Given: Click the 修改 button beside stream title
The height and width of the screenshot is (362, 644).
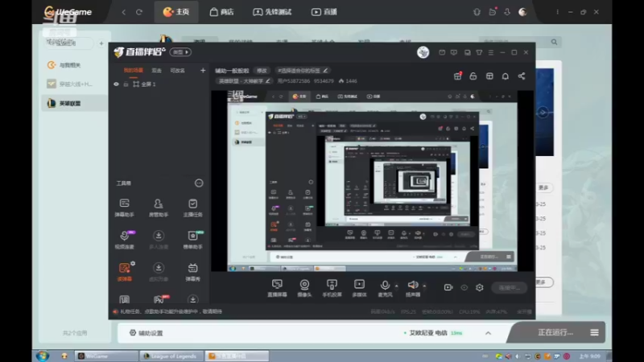Looking at the screenshot, I should point(262,71).
